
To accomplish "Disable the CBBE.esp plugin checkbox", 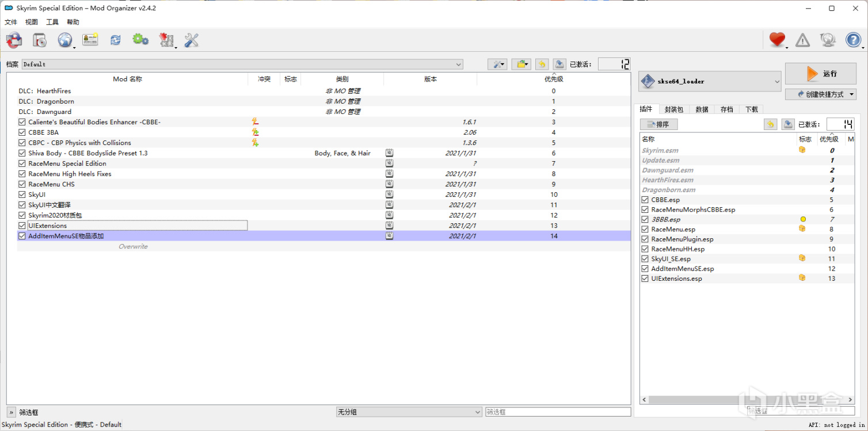I will (x=645, y=200).
